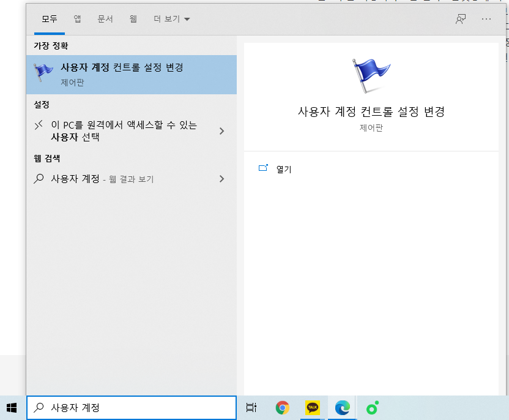This screenshot has width=509, height=420.
Task: Open KakaoTalk from the taskbar
Action: 312,408
